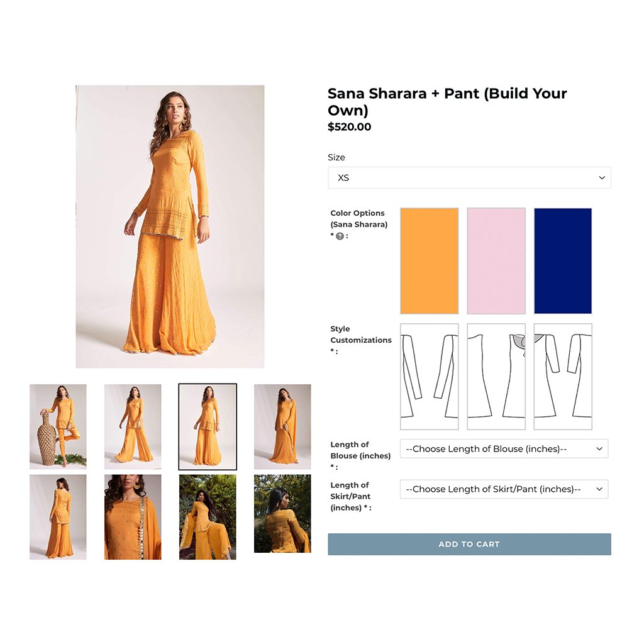
Task: Click the Add to Cart button
Action: [469, 544]
